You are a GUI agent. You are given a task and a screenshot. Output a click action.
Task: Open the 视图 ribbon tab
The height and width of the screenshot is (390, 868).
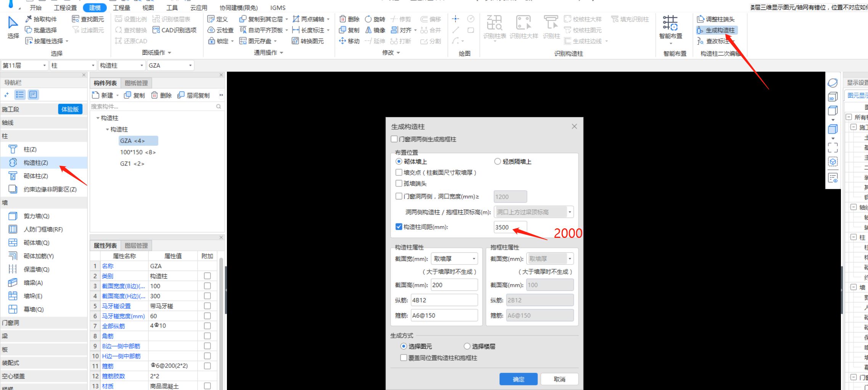click(x=148, y=8)
